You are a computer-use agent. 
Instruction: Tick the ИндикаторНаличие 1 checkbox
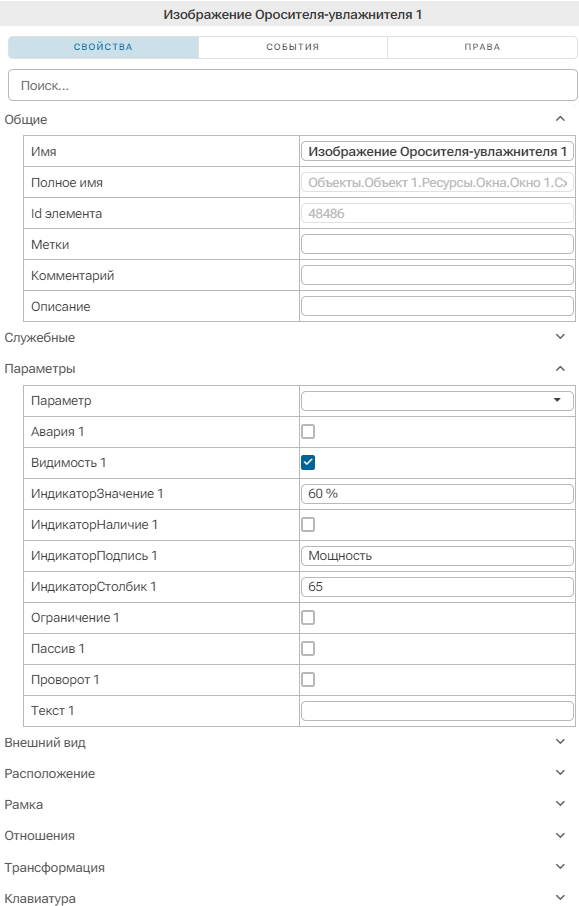(308, 525)
